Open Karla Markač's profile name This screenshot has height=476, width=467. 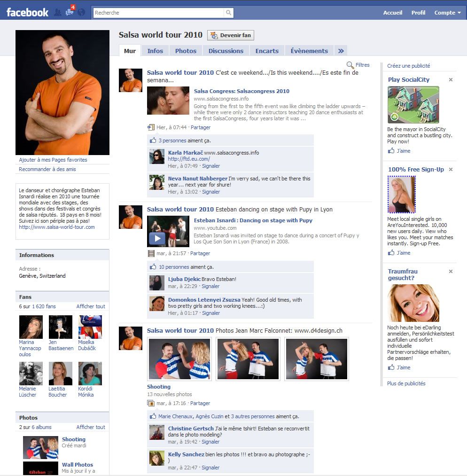pos(186,153)
